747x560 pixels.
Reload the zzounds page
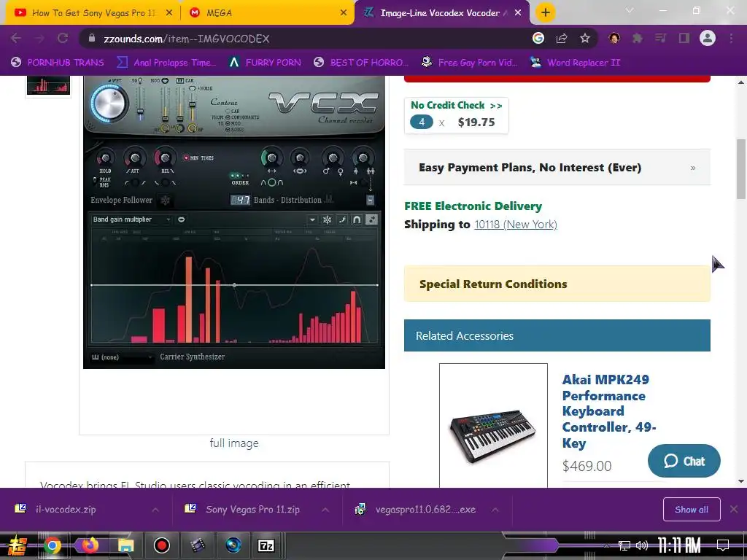(x=63, y=39)
